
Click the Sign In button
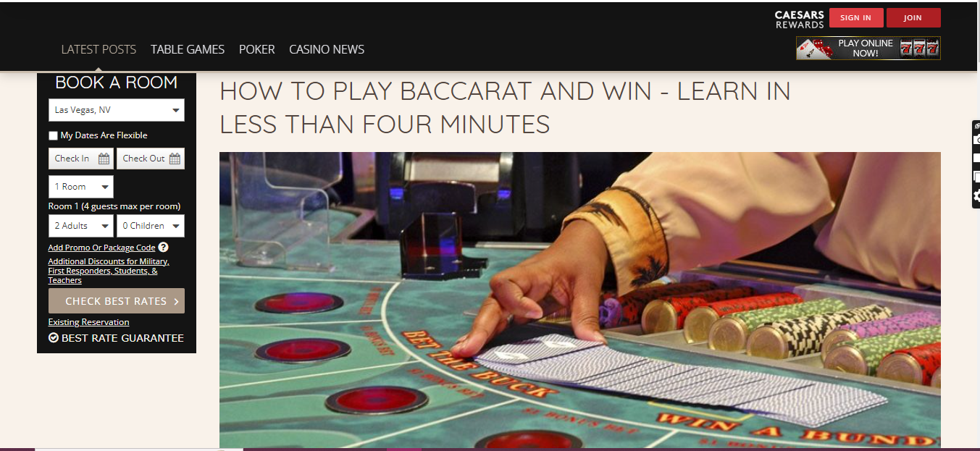(856, 18)
